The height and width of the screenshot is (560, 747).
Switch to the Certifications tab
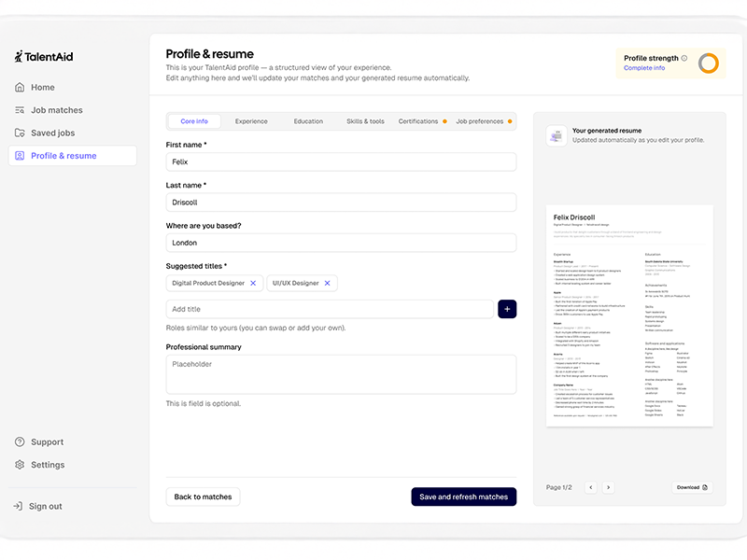point(422,121)
